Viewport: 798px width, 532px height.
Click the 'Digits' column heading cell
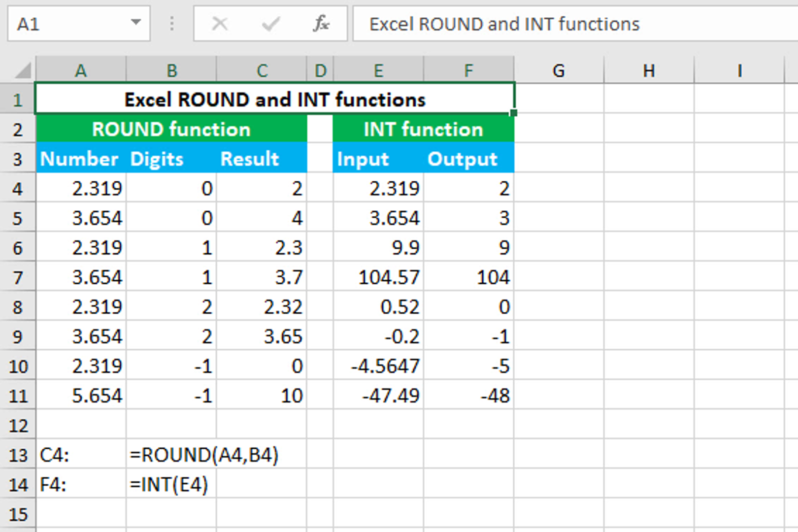click(171, 159)
